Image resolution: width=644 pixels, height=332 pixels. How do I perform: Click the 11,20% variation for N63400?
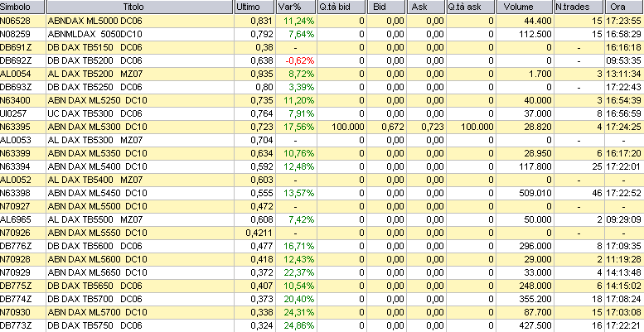299,100
